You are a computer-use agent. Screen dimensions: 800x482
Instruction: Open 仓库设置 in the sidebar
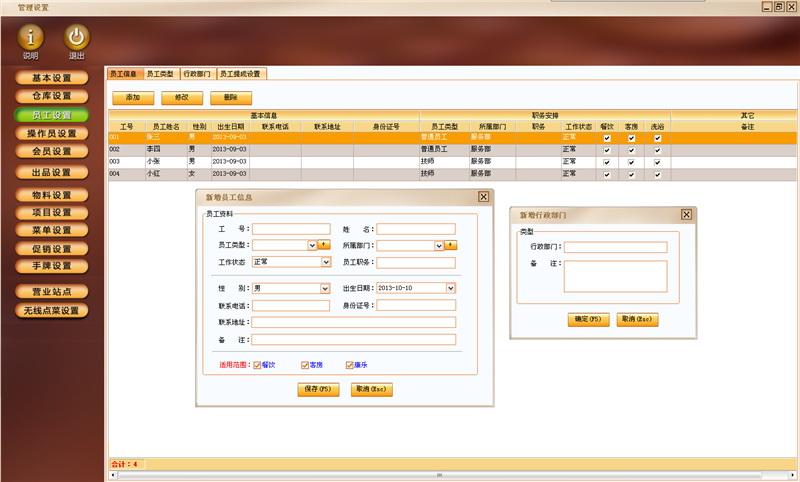pos(52,96)
